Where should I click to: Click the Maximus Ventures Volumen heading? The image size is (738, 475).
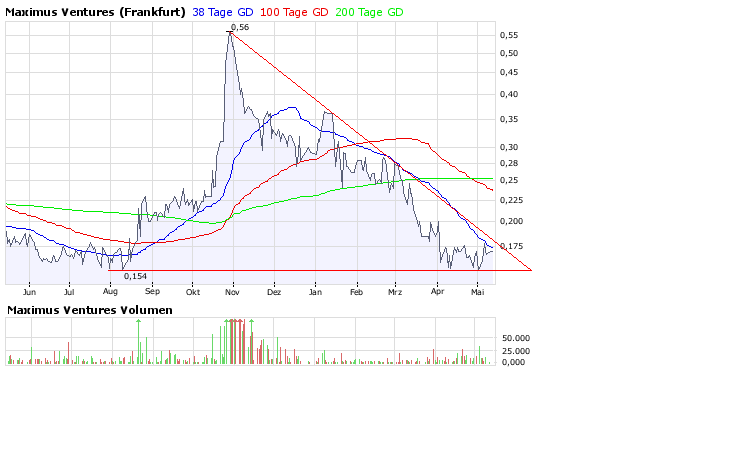(x=90, y=310)
